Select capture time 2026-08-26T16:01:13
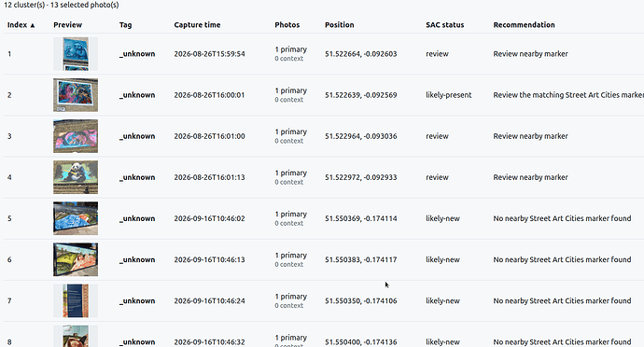This screenshot has width=644, height=347. coord(209,177)
